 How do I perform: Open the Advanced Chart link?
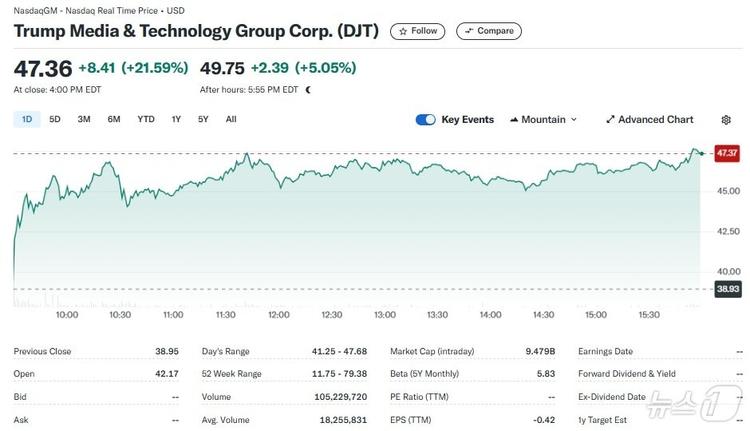coord(655,120)
